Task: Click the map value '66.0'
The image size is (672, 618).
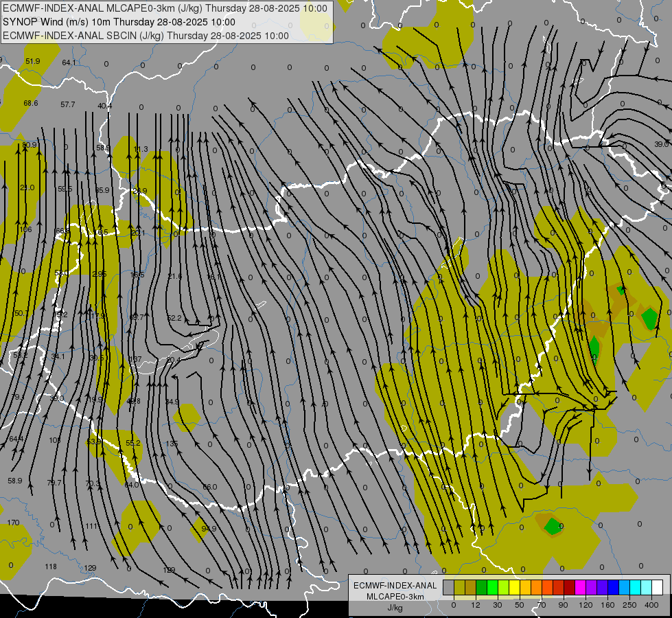Action: click(209, 487)
